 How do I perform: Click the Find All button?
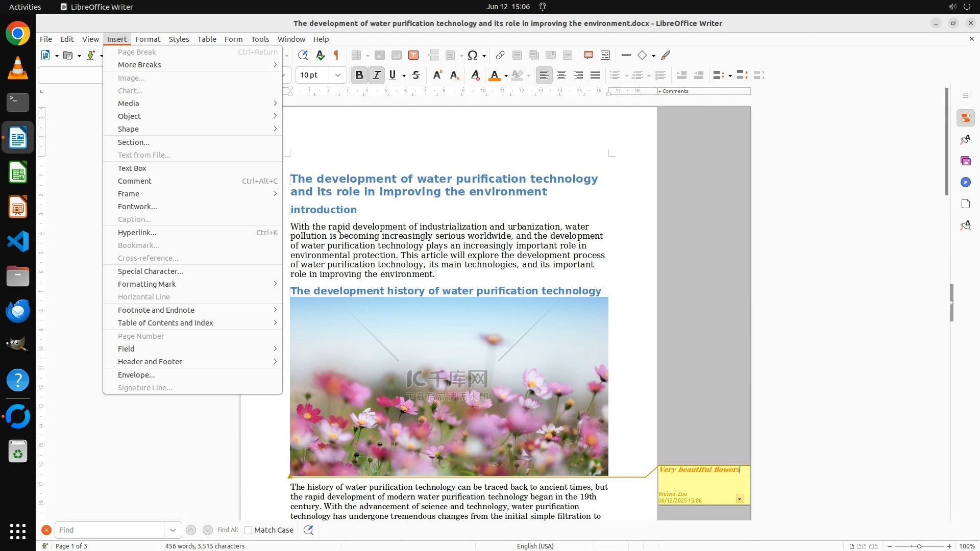[228, 530]
